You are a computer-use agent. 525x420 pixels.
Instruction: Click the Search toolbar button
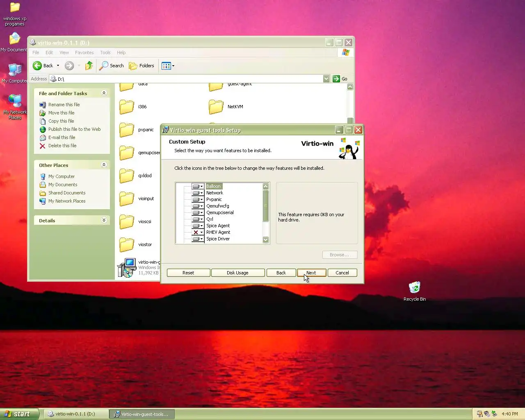pyautogui.click(x=112, y=66)
